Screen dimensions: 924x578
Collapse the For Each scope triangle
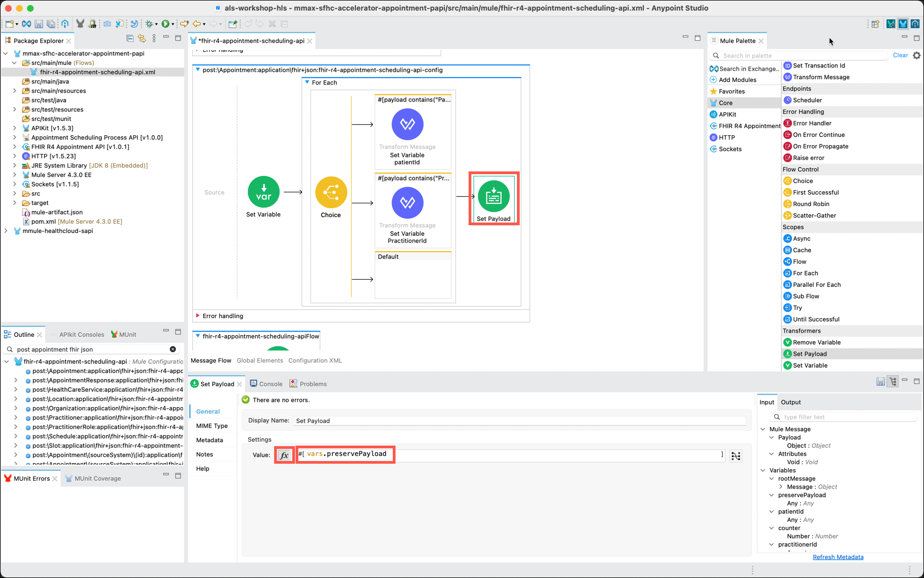click(307, 82)
